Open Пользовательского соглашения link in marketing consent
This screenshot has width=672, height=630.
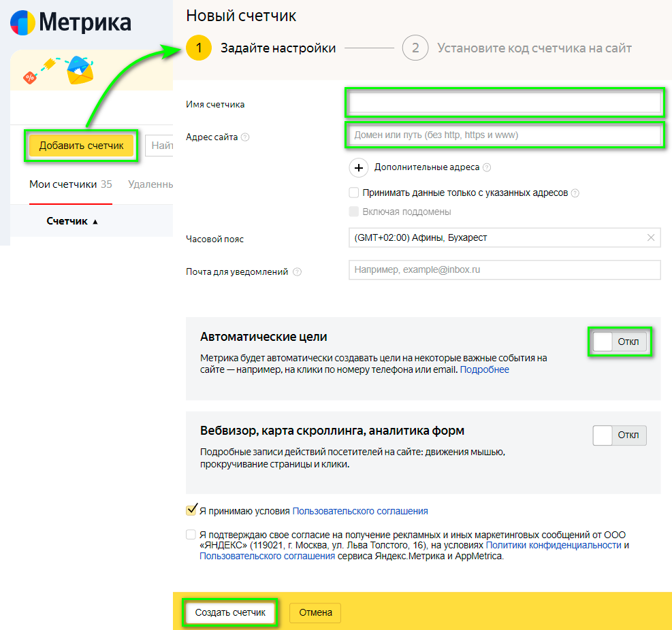coord(268,556)
